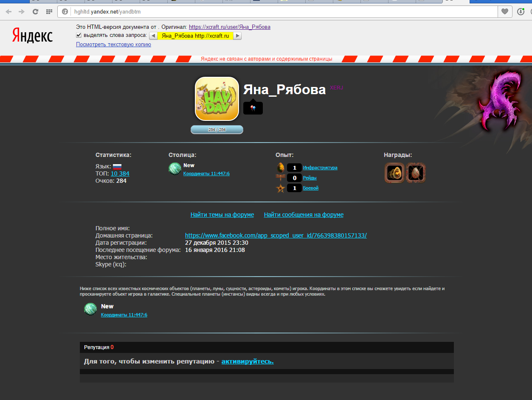The image size is (532, 400).
Task: Bookmark the page with the heart icon
Action: pyautogui.click(x=505, y=11)
